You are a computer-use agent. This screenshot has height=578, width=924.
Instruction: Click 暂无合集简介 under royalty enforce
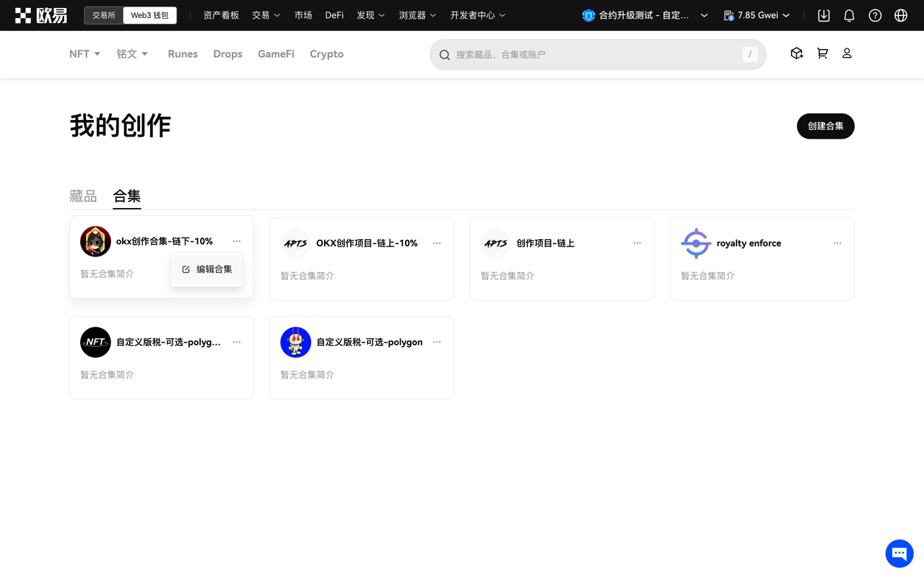click(x=707, y=276)
